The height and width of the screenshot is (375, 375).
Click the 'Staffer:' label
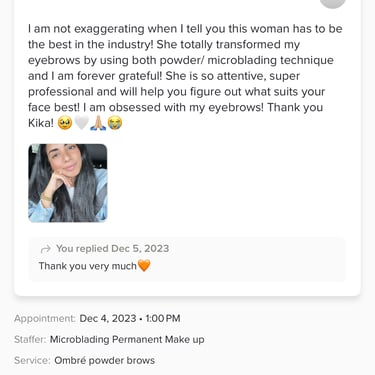point(30,340)
